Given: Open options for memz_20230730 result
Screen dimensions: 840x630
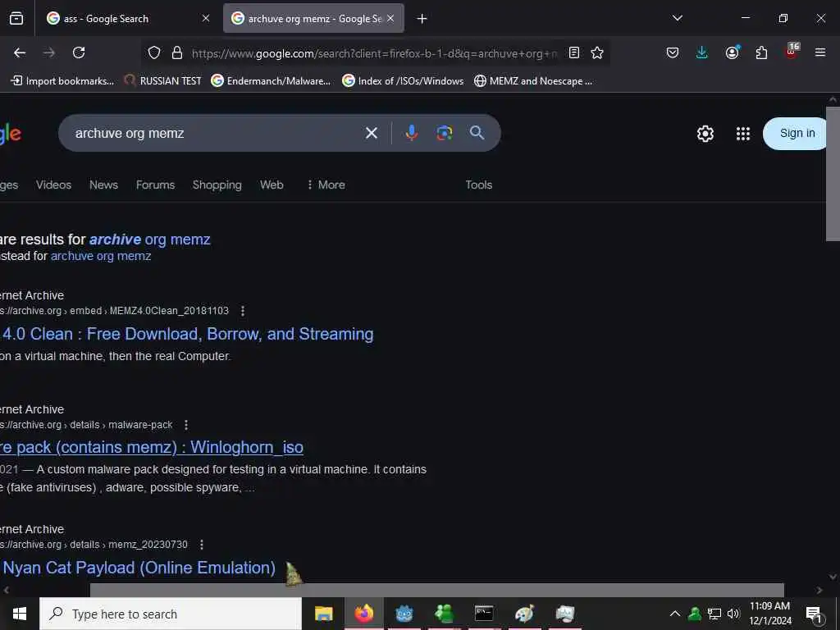Looking at the screenshot, I should pos(202,545).
